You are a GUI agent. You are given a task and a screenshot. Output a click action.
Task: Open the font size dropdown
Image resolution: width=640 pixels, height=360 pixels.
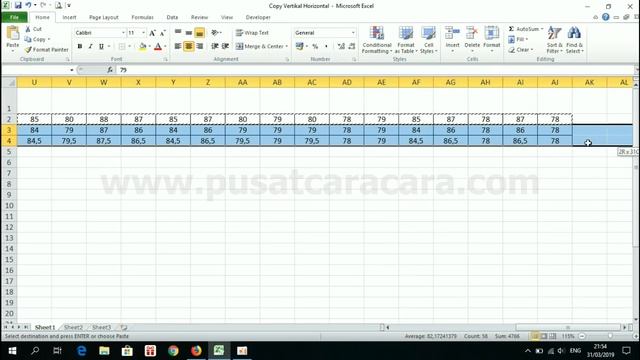pos(143,33)
